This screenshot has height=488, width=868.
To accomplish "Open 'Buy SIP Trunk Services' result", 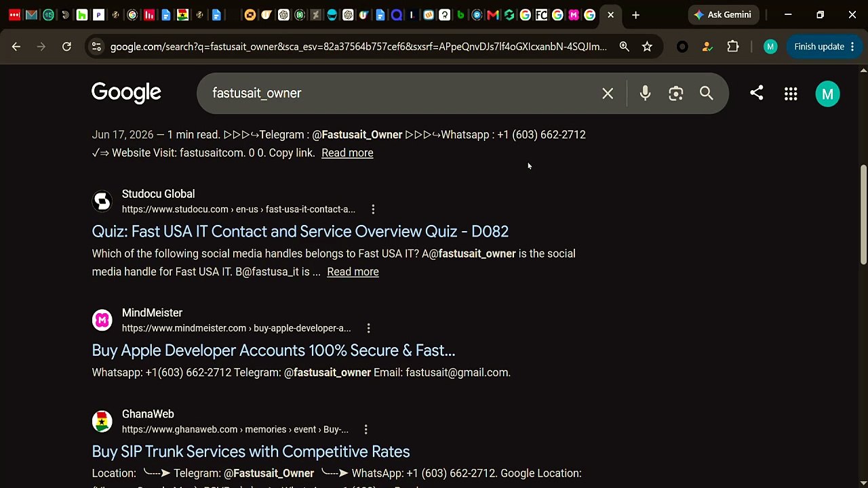I will point(251,452).
